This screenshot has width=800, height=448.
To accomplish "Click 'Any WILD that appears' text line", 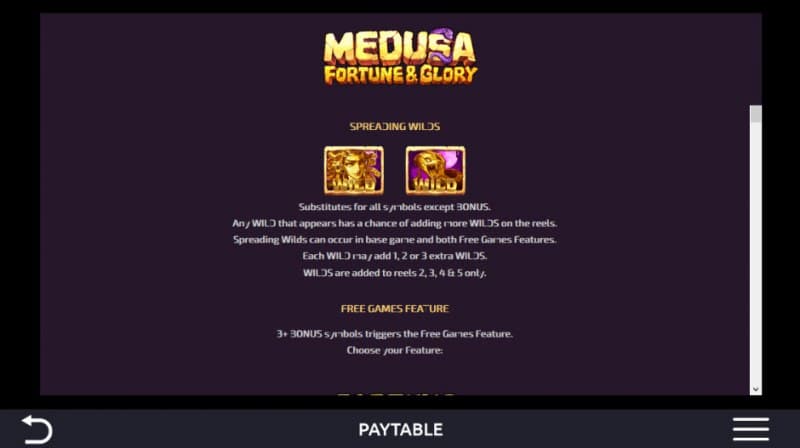I will point(394,223).
